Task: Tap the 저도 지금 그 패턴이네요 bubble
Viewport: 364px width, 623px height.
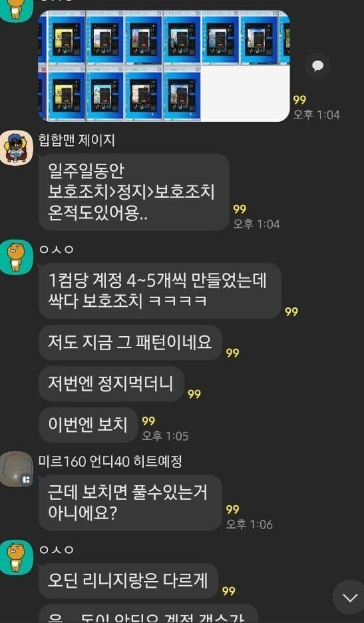Action: click(x=130, y=343)
